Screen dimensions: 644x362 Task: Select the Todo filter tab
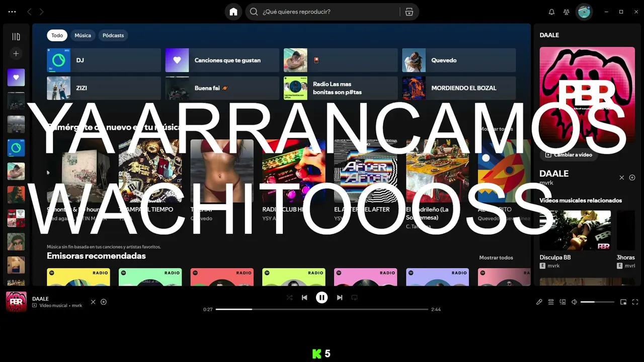coord(57,35)
